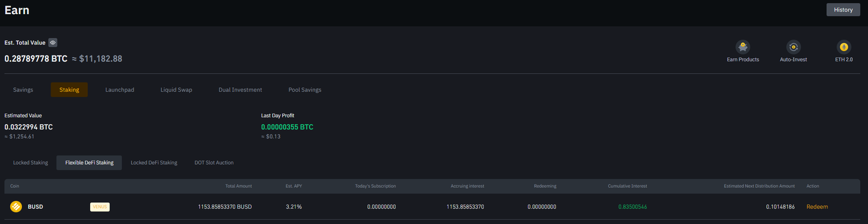Open the Earn Products icon
The image size is (868, 224).
click(743, 47)
